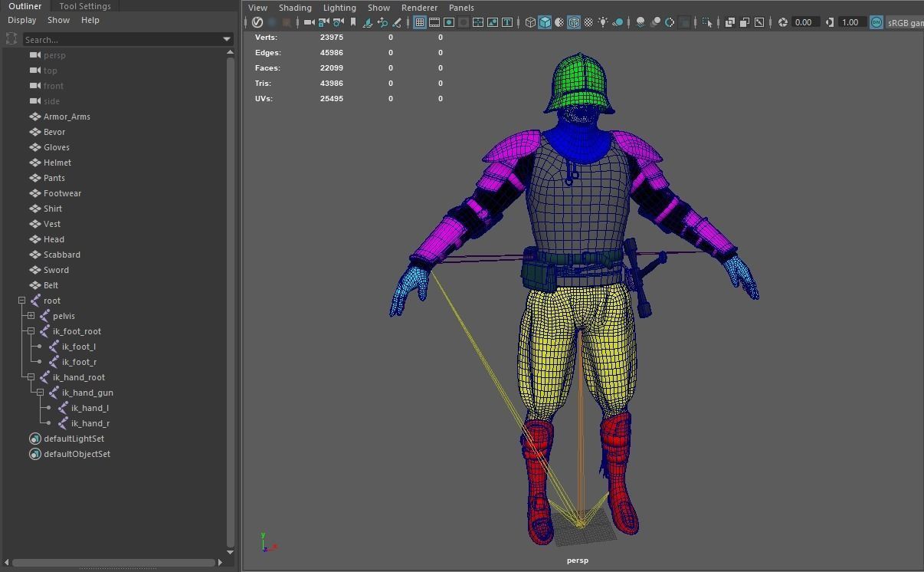Open the Outliner Display menu

pos(22,20)
